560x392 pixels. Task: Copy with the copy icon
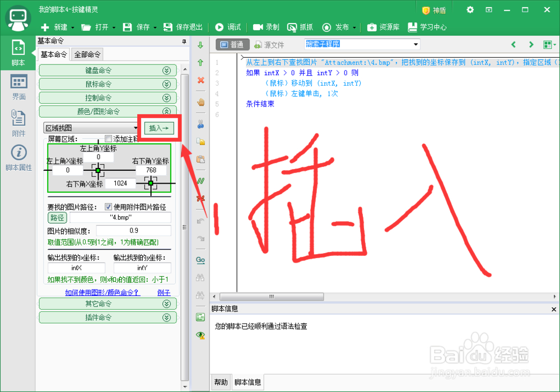point(200,142)
